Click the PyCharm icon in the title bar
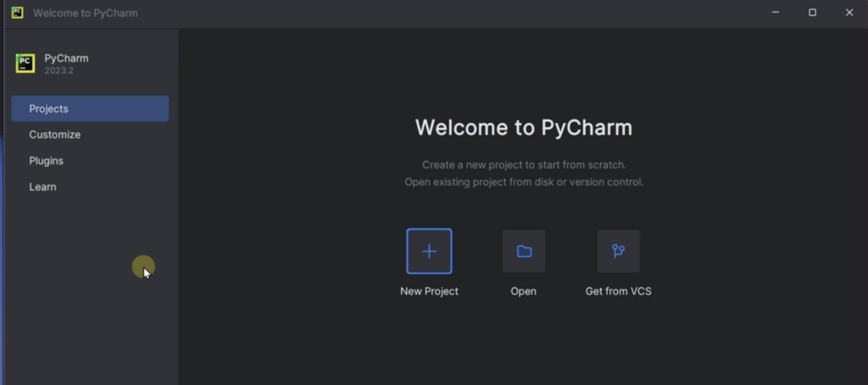Screen dimensions: 868x385 (x=17, y=13)
